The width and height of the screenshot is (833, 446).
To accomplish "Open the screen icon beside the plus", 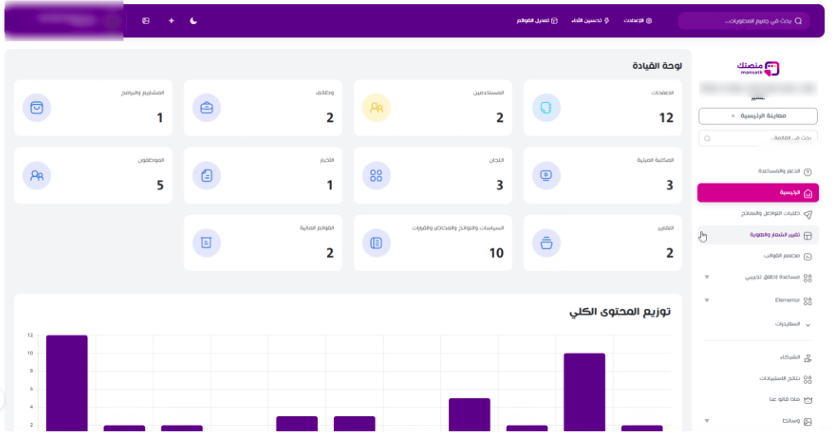I will click(146, 21).
